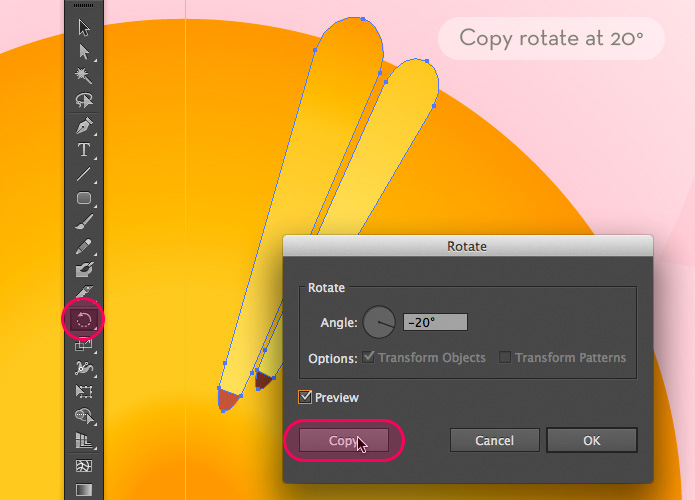Select the Selection tool (black arrow)
695x500 pixels.
click(84, 27)
